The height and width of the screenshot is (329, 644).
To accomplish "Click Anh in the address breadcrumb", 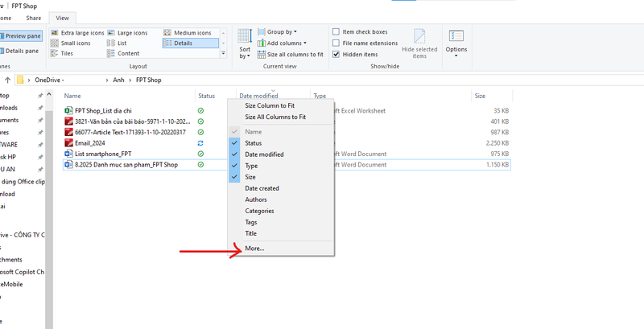I will point(118,80).
